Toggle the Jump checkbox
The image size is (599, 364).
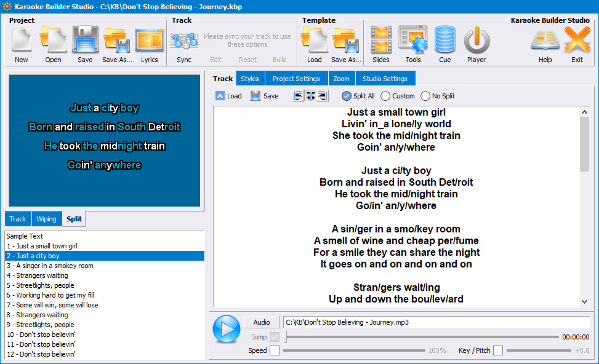(x=275, y=337)
